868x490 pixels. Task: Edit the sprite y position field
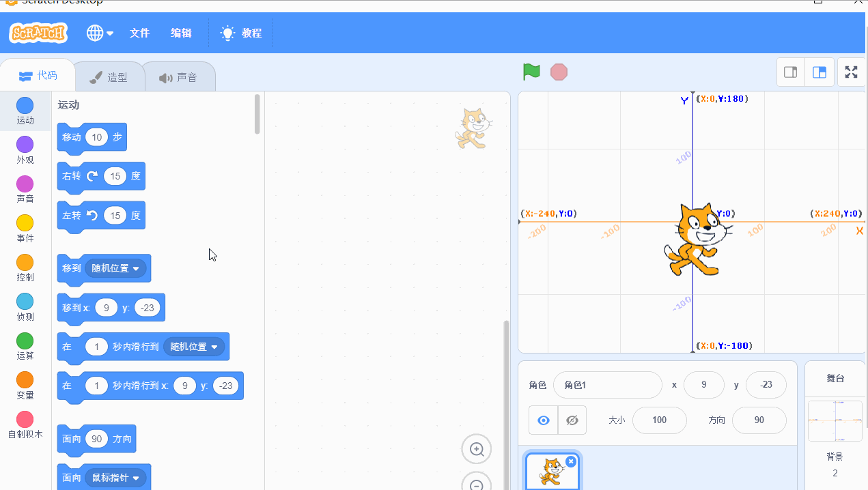tap(766, 385)
